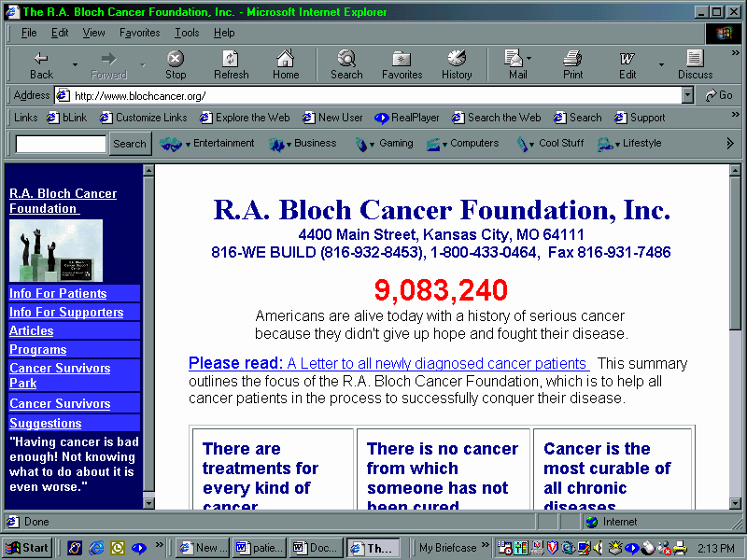The height and width of the screenshot is (560, 747).
Task: Follow the Info For Patients link
Action: (58, 293)
